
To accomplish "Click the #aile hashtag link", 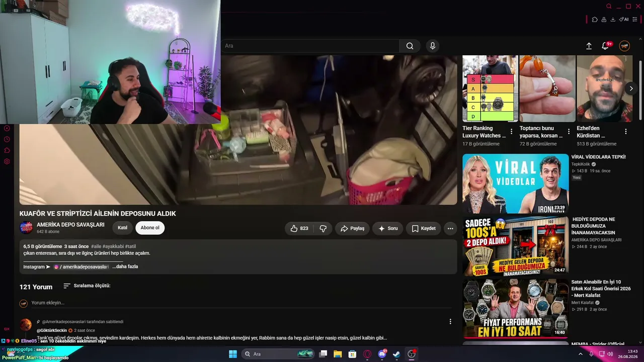I will point(96,246).
